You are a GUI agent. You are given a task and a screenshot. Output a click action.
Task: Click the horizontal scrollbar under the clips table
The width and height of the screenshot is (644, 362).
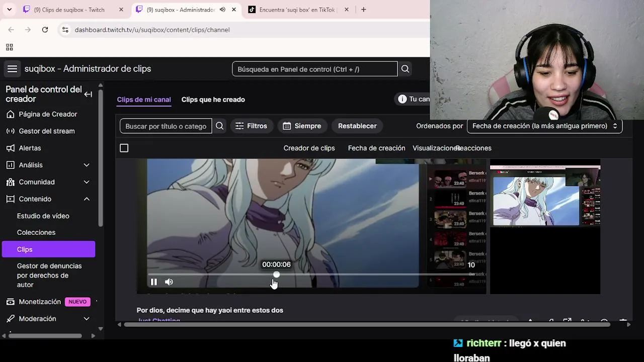367,324
